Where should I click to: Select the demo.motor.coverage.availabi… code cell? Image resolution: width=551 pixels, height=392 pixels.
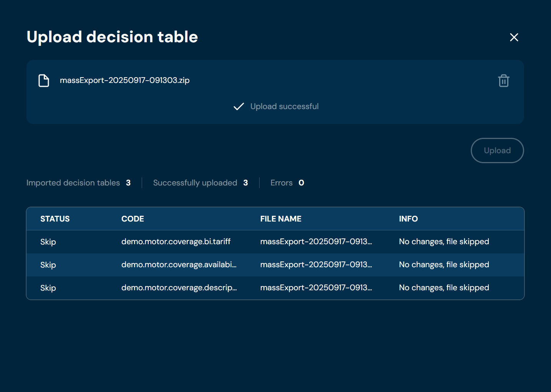(x=179, y=265)
